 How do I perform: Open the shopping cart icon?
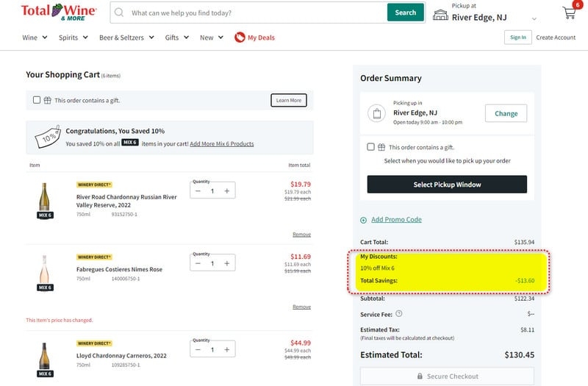point(568,14)
